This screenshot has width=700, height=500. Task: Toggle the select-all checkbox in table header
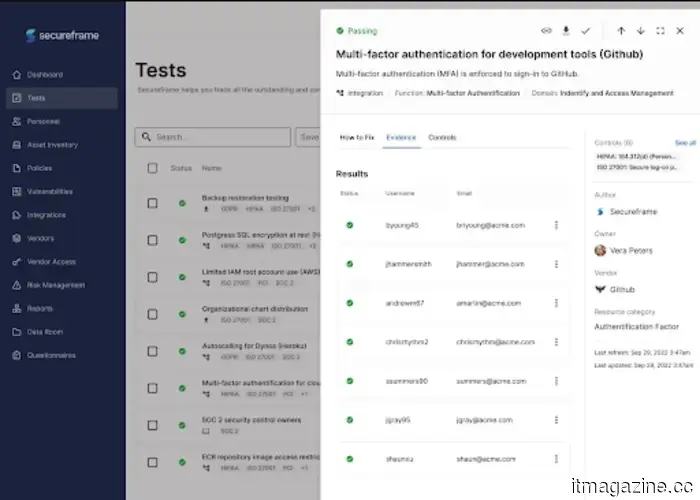tap(153, 168)
